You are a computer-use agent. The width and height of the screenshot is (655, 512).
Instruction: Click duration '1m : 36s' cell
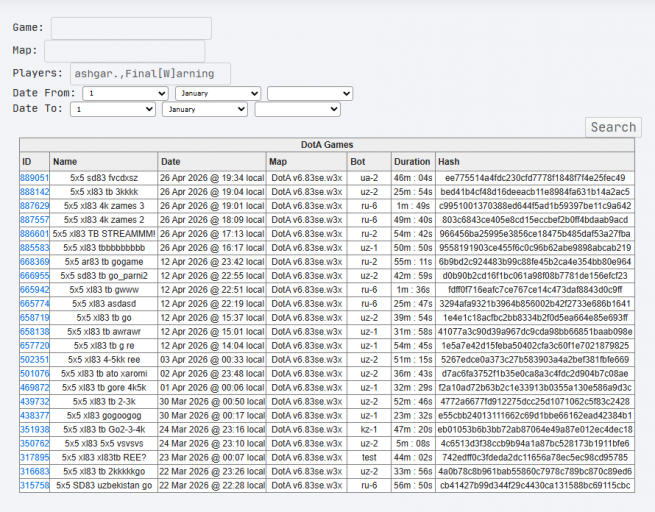pos(413,290)
